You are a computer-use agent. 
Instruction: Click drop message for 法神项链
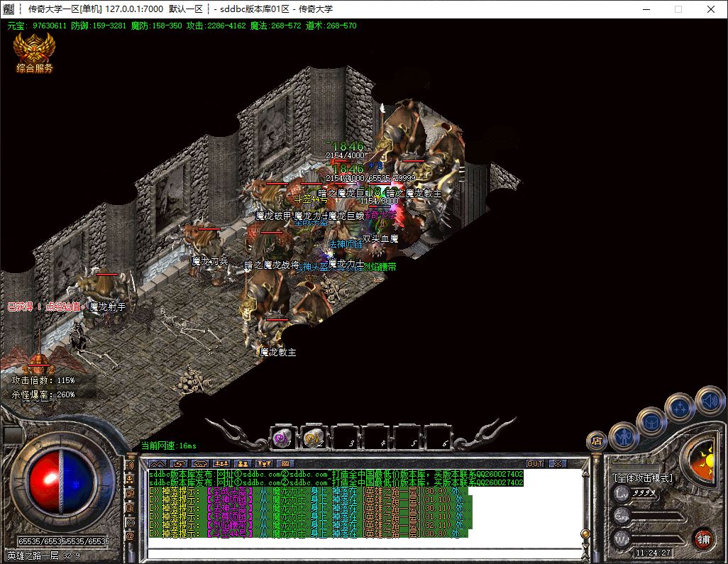(310, 499)
